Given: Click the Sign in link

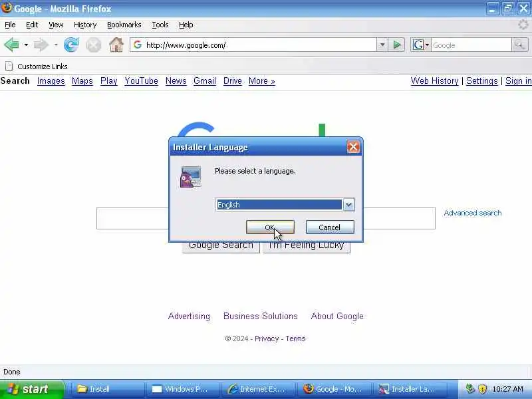Looking at the screenshot, I should tap(518, 81).
